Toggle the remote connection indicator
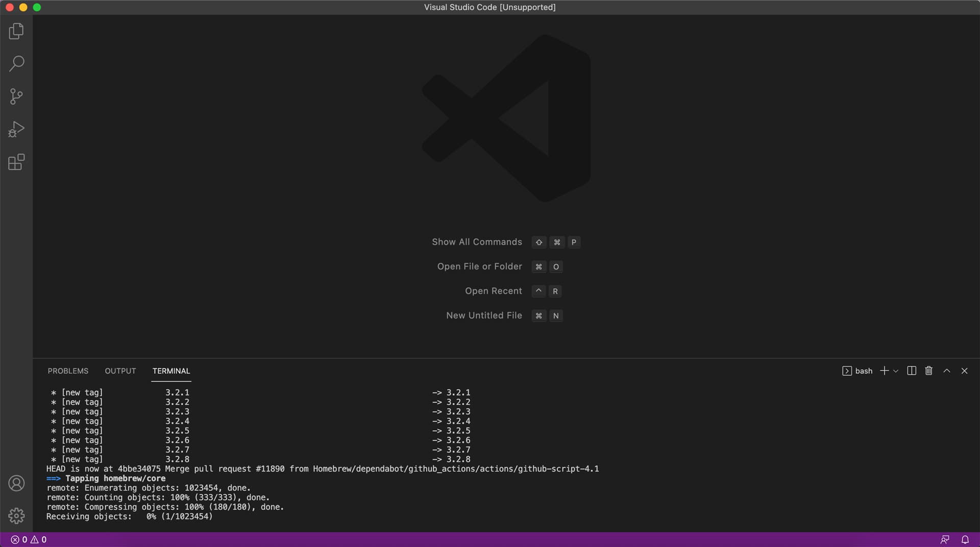 [x=945, y=539]
